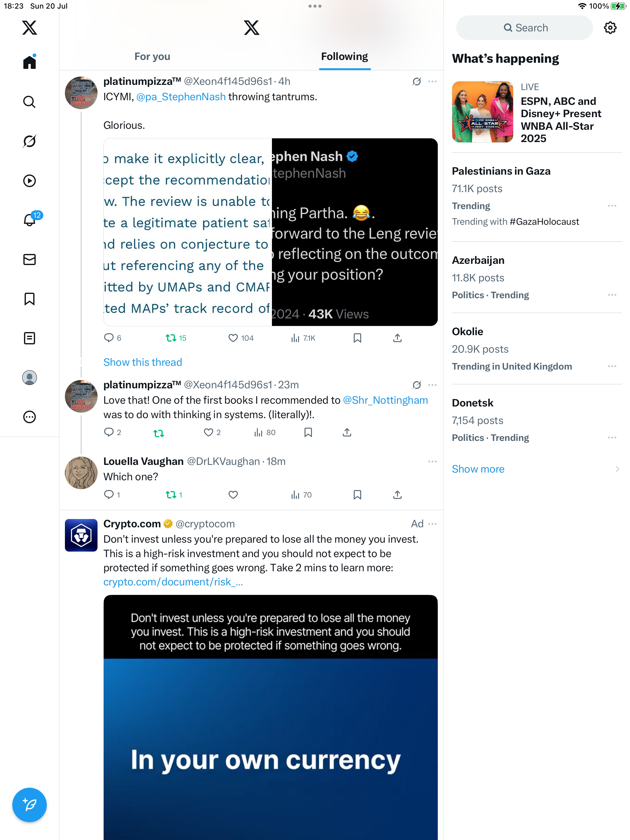The width and height of the screenshot is (630, 840).
Task: Open more options on Crypto.com ad
Action: (433, 524)
